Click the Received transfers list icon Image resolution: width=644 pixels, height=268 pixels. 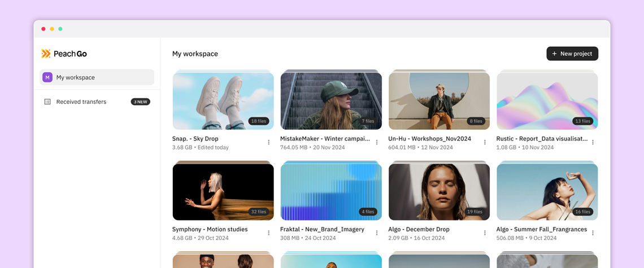tap(47, 102)
